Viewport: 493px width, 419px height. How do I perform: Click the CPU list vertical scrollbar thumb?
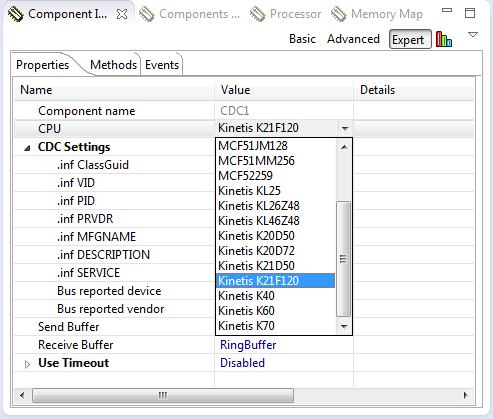pos(344,259)
